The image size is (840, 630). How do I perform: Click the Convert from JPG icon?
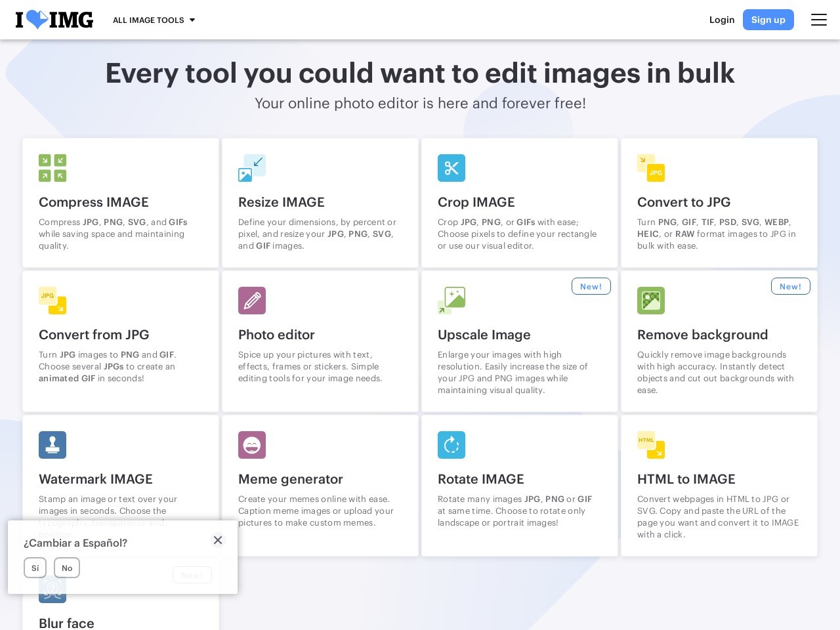click(52, 301)
